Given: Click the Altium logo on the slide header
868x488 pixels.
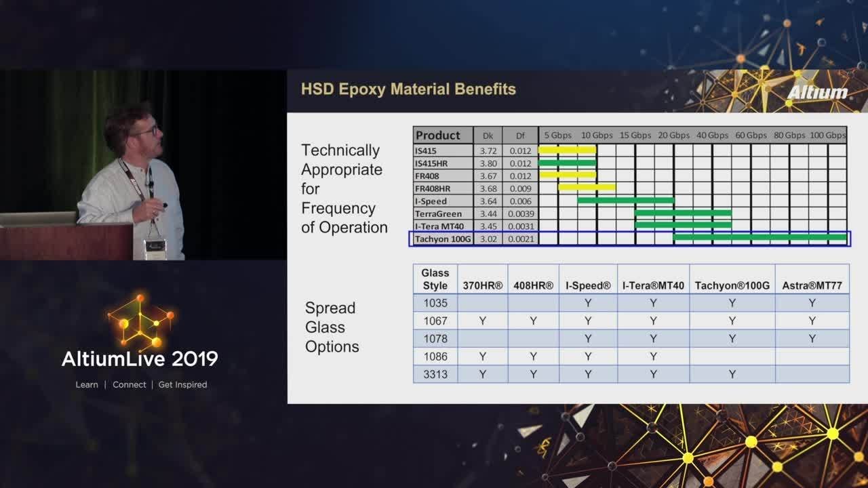Looking at the screenshot, I should (x=817, y=91).
